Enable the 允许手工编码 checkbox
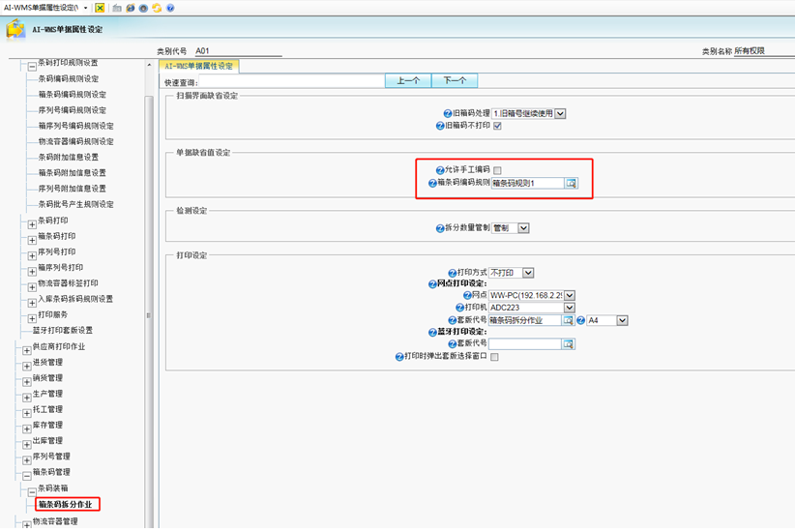This screenshot has width=795, height=532. coord(498,170)
